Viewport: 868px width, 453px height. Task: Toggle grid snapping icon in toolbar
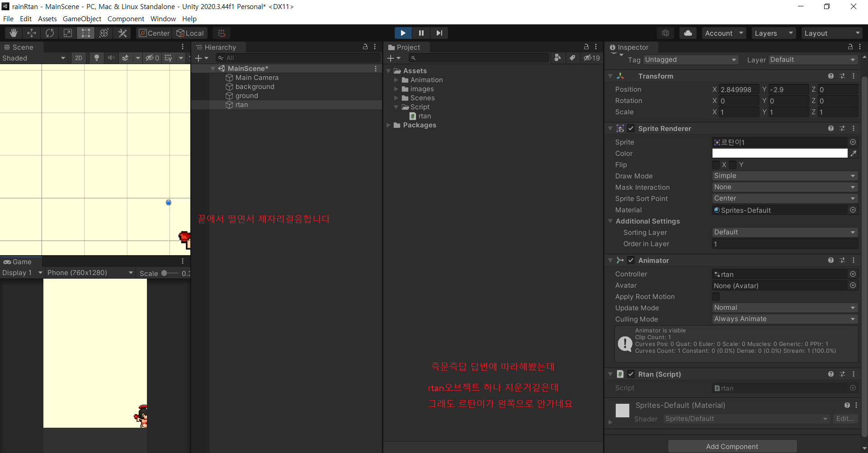[x=222, y=33]
